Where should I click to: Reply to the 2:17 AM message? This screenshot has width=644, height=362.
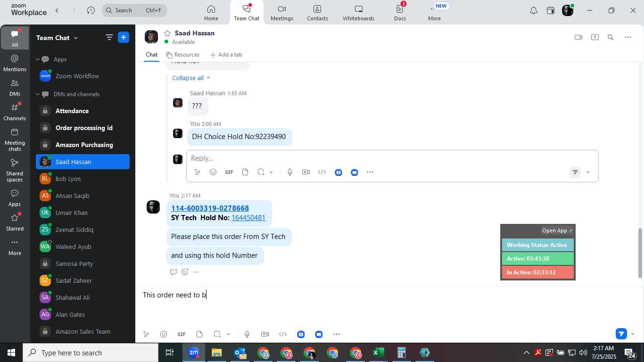click(173, 272)
